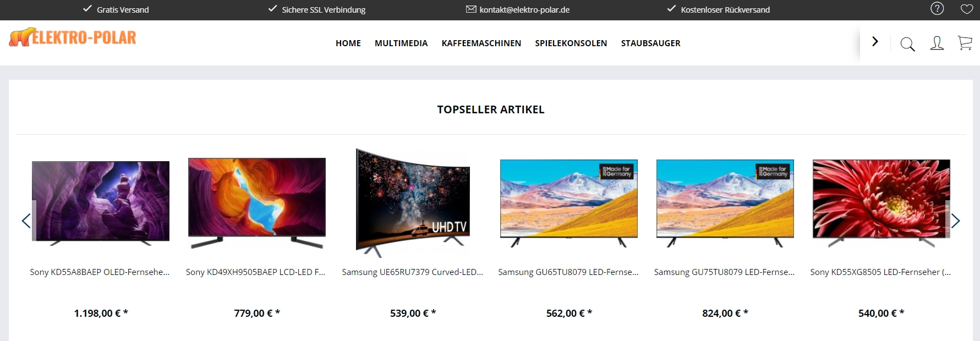The height and width of the screenshot is (341, 980).
Task: Open the user account icon
Action: click(937, 43)
